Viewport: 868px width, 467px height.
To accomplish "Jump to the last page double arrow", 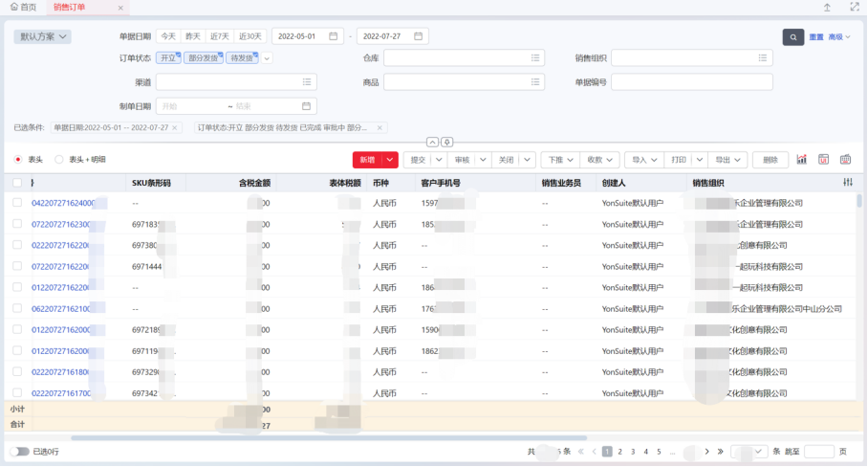I will pos(720,452).
